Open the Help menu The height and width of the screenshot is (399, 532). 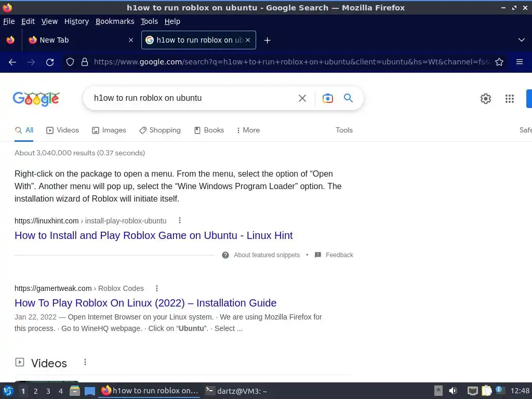point(172,21)
